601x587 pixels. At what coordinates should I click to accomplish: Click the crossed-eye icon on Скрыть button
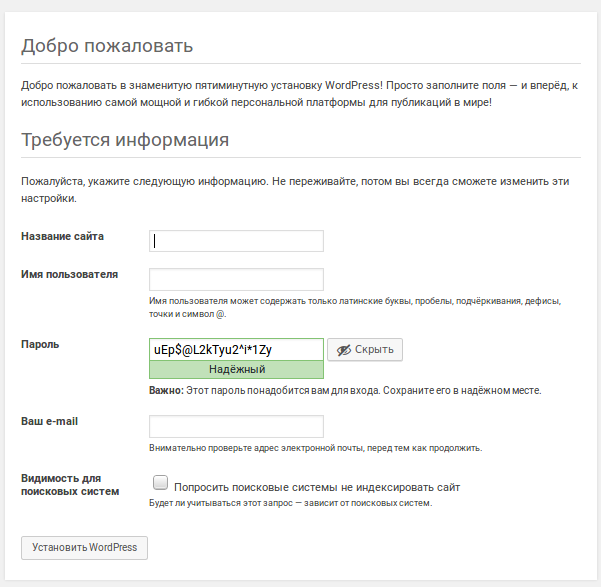[344, 350]
